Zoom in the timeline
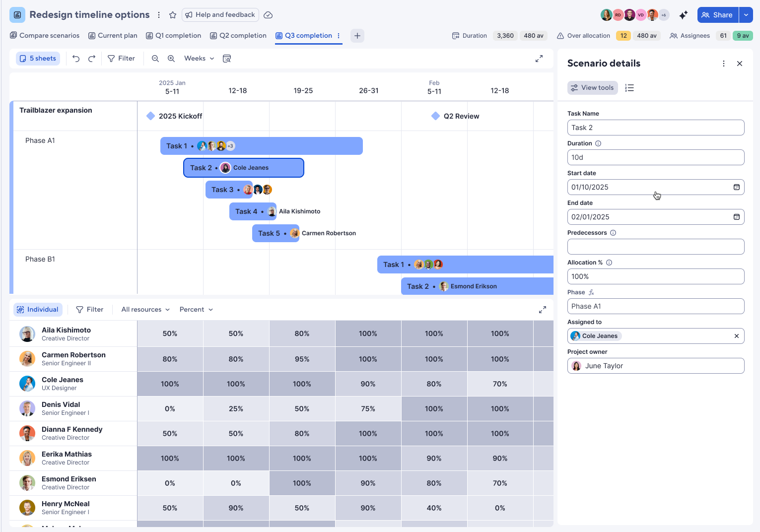760x532 pixels. click(171, 59)
